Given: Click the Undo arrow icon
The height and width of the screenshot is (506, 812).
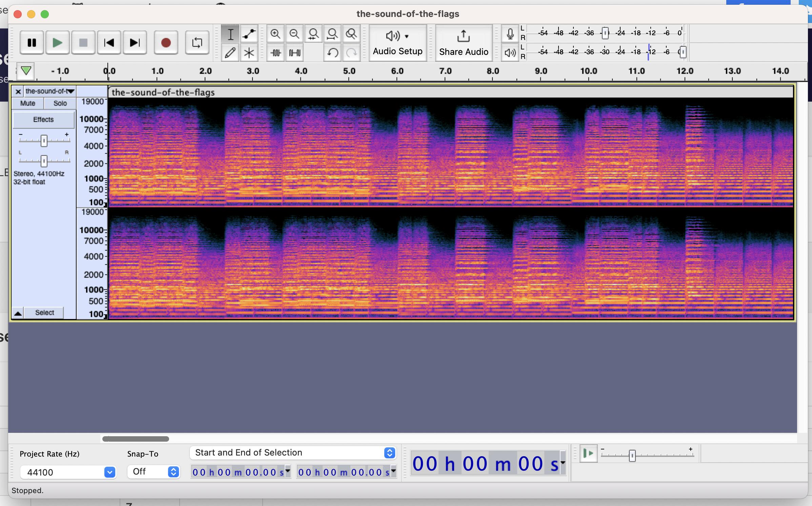Looking at the screenshot, I should pyautogui.click(x=332, y=53).
